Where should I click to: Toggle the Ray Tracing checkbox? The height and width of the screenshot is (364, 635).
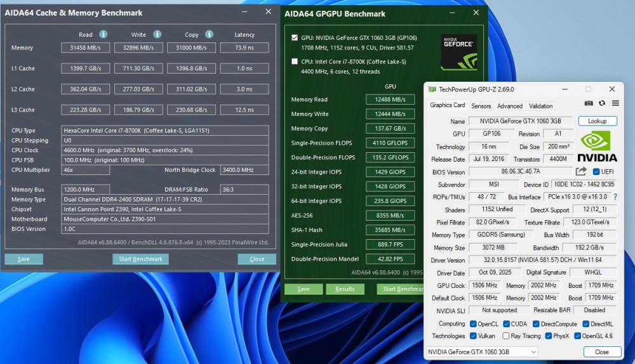(x=506, y=335)
